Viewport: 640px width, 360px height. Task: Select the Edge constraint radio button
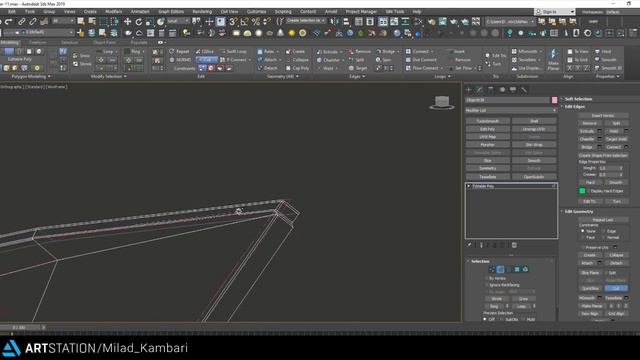[603, 231]
